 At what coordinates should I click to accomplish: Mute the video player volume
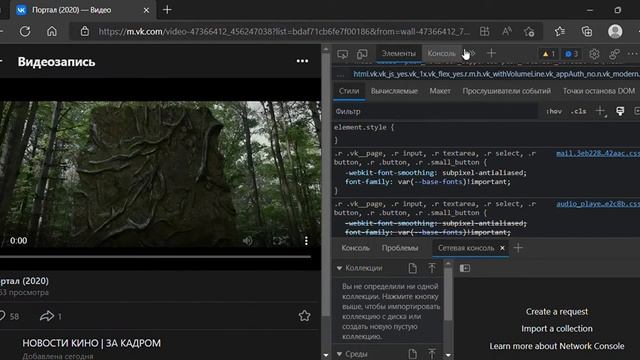[247, 241]
